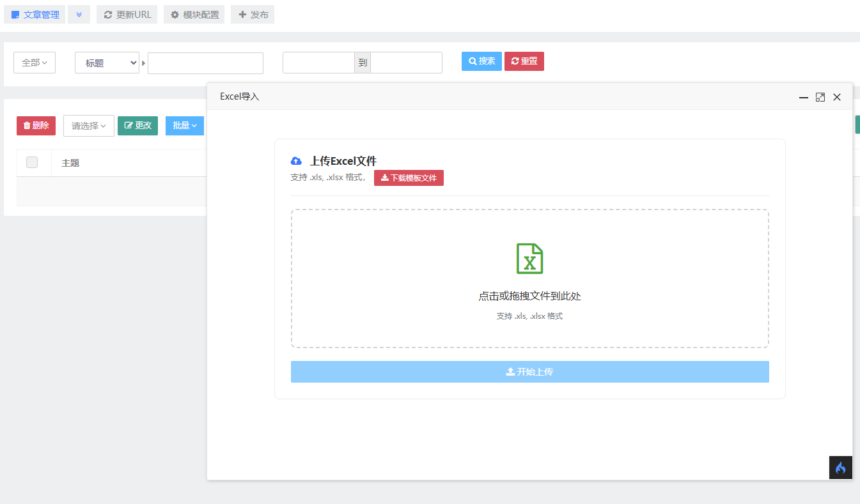The width and height of the screenshot is (860, 504).
Task: Click the green Excel file icon
Action: pos(529,259)
